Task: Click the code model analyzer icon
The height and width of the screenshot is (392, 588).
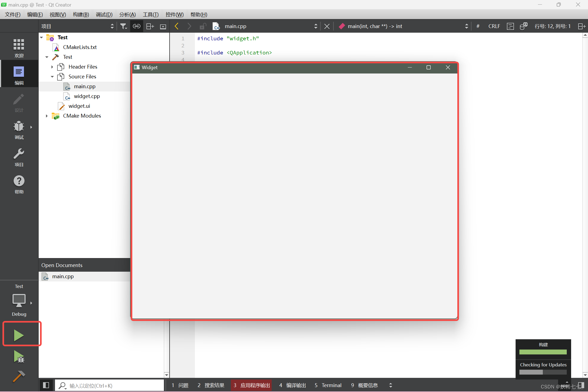Action: [523, 26]
